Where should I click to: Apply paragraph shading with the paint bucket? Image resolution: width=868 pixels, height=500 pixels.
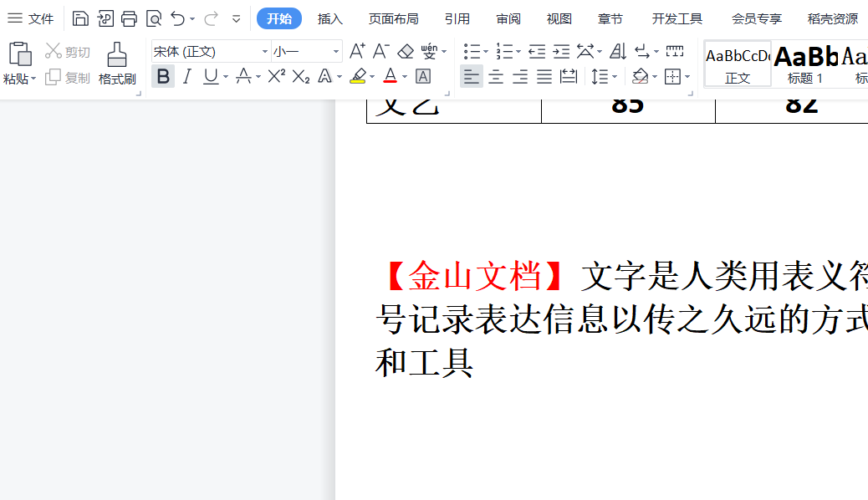[640, 76]
